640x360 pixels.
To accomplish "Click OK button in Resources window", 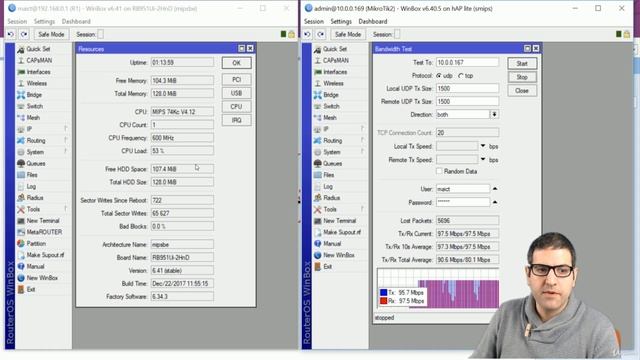I will (236, 63).
